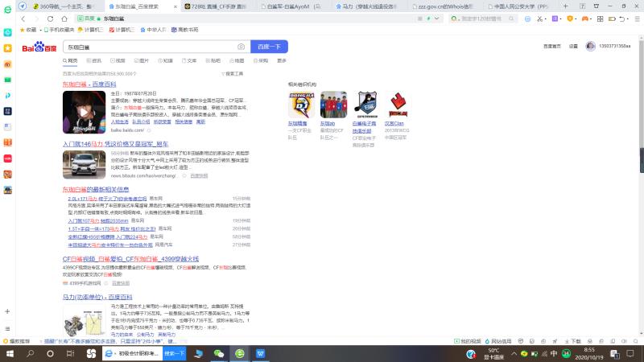Select the 图片 search category
Viewport: 644px width, 362px height.
pyautogui.click(x=142, y=61)
